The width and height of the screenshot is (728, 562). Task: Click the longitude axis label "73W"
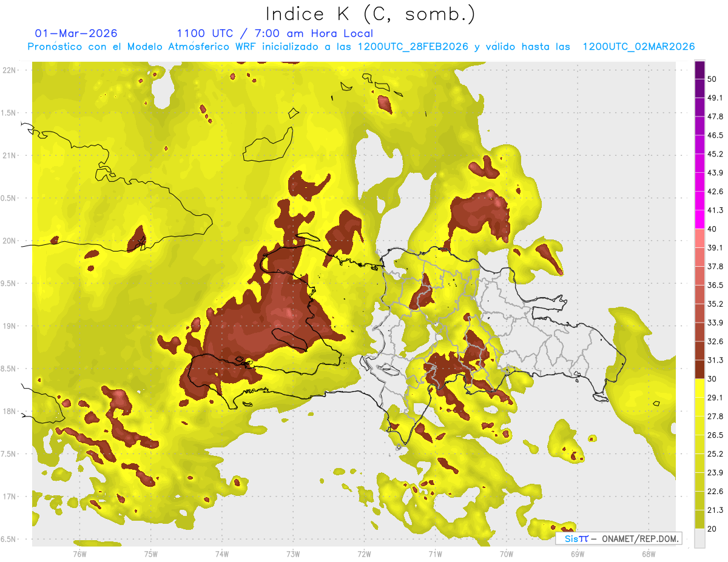(293, 554)
